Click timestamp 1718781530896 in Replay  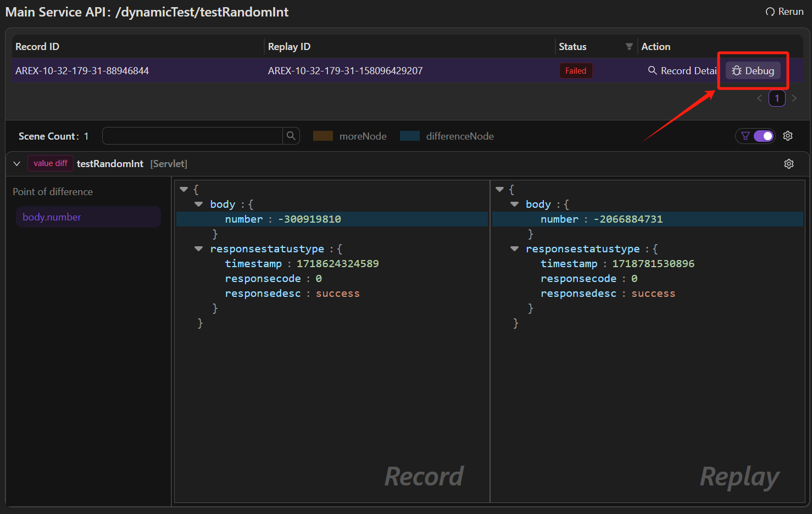(653, 263)
